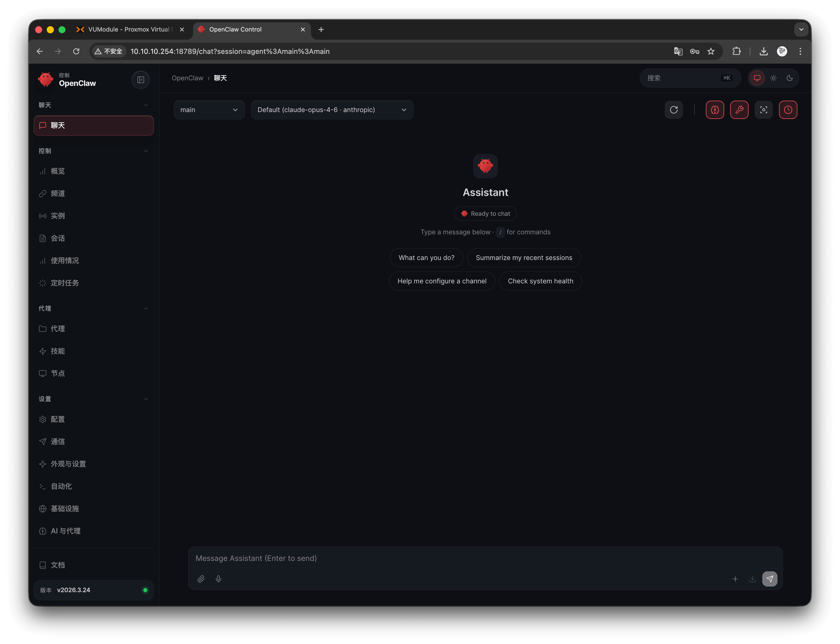Open the 技能 skills page
The image size is (840, 644).
point(94,351)
